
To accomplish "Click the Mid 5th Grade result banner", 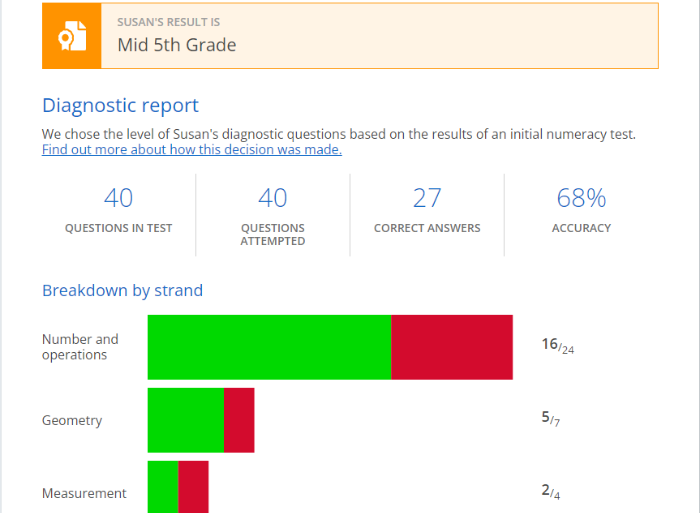I will (378, 36).
